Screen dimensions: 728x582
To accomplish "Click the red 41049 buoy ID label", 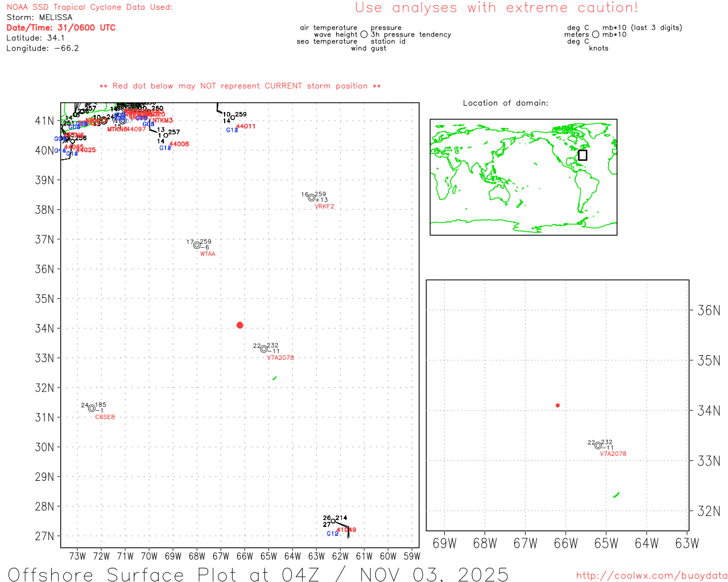I will click(346, 530).
